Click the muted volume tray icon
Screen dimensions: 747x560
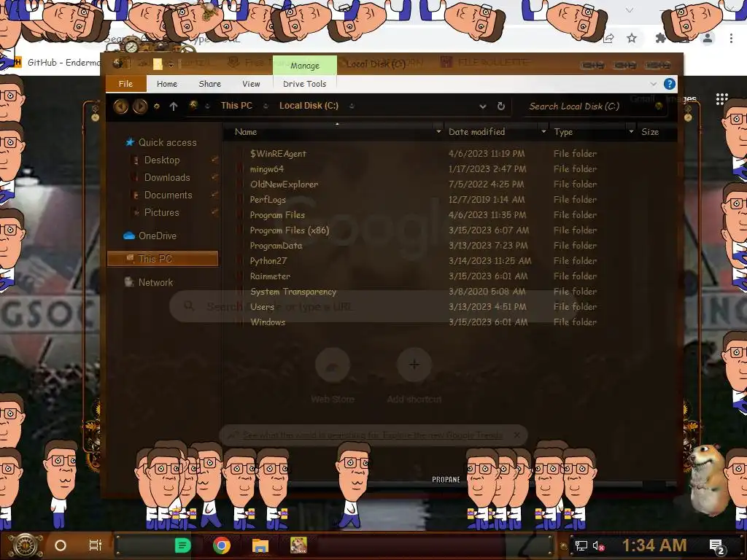click(x=599, y=545)
